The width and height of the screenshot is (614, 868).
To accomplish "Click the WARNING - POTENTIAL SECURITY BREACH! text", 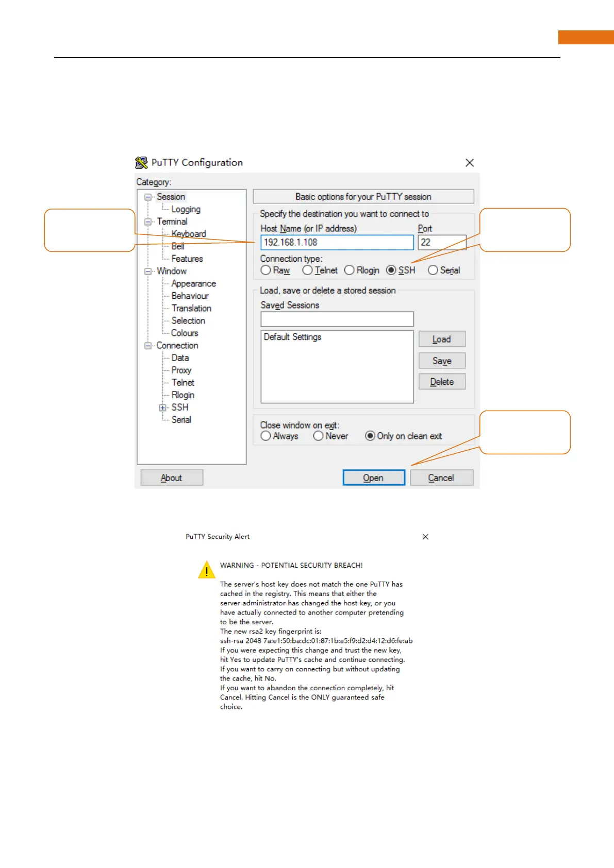I will [291, 565].
